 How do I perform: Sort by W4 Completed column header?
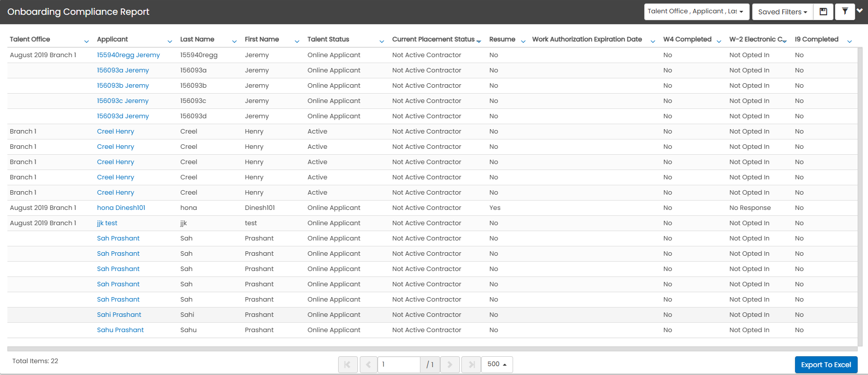688,39
